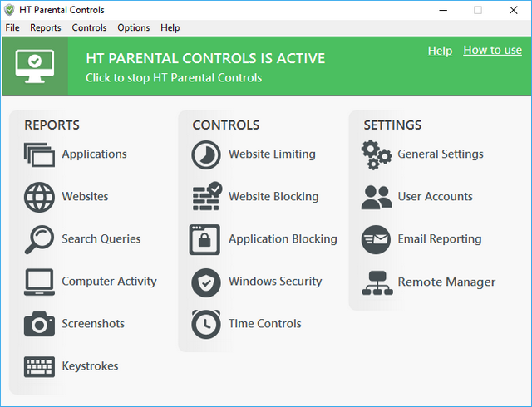The image size is (532, 407).
Task: Click the Help link in green banner
Action: coord(440,51)
